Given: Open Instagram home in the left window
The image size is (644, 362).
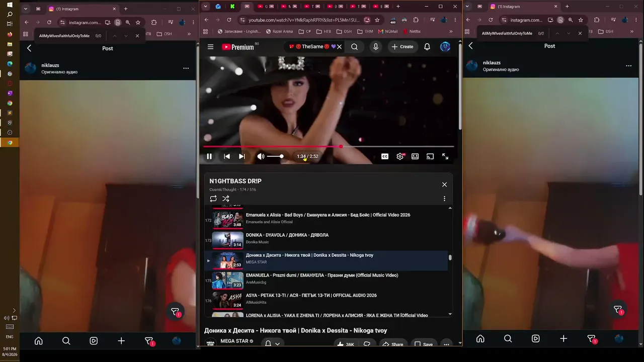Looking at the screenshot, I should [x=39, y=341].
